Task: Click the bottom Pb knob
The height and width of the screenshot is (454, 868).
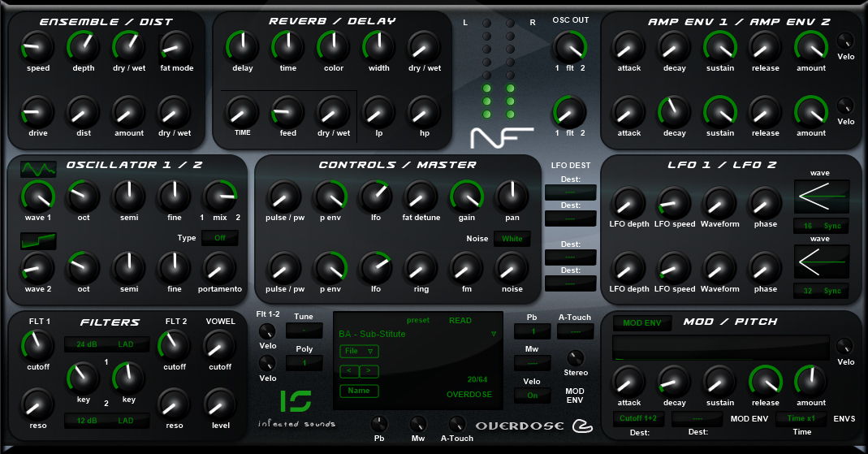Action: (379, 424)
